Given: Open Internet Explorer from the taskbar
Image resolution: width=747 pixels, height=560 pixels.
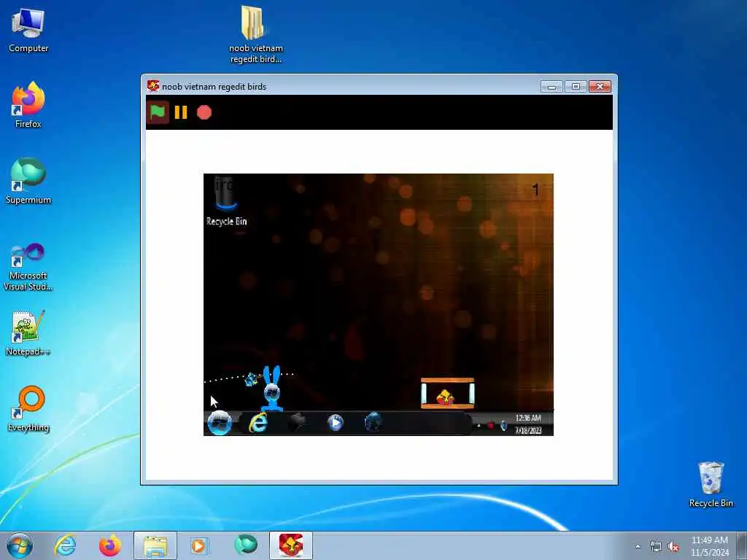Looking at the screenshot, I should [65, 545].
